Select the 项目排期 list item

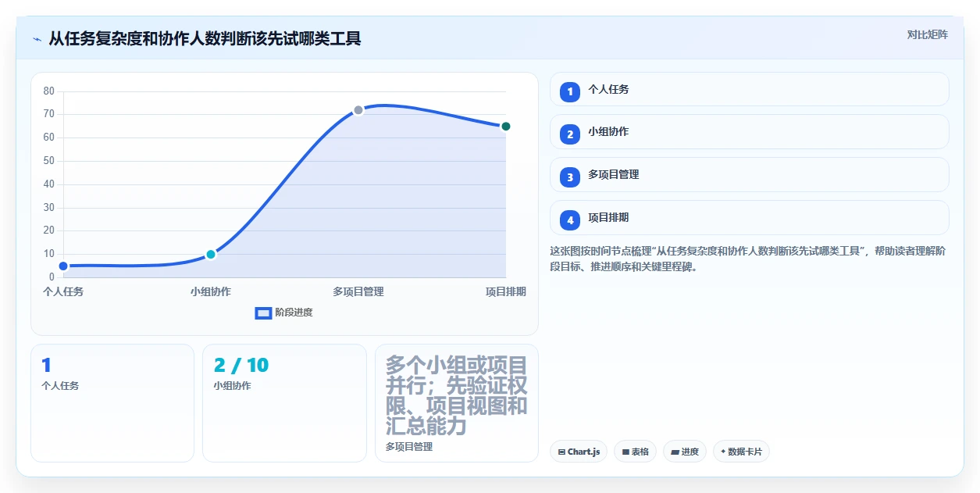[750, 218]
